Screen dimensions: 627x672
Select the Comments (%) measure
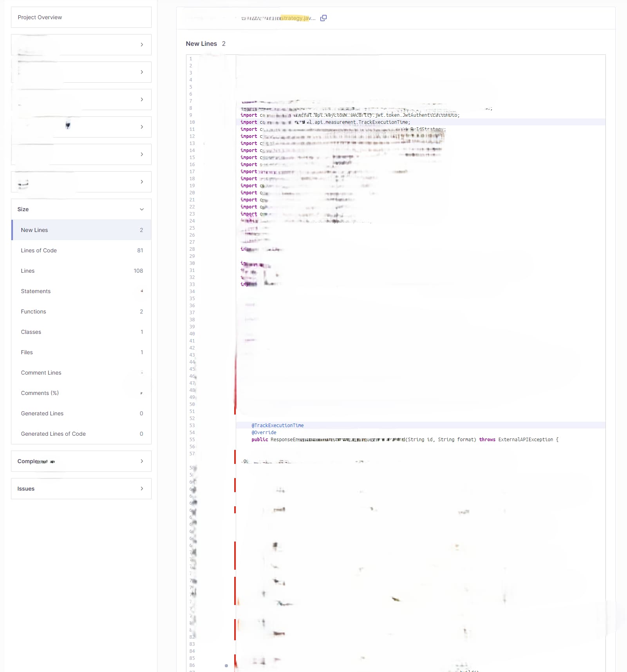81,393
